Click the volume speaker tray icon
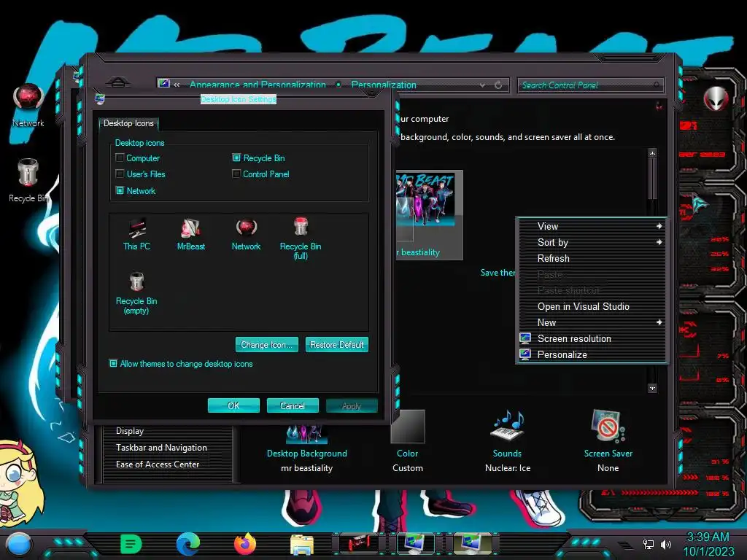 click(x=665, y=544)
